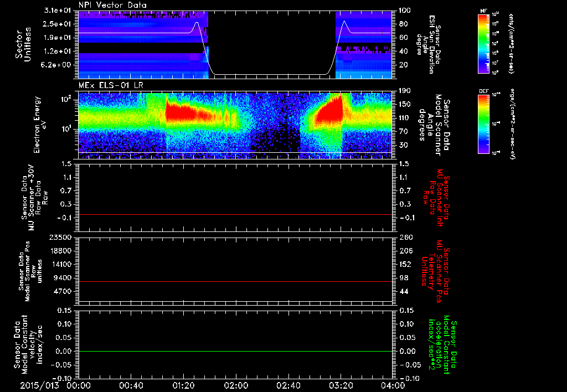This screenshot has height=392, width=567.
Task: Click the 98 telemetry tick value
Action: [403, 278]
